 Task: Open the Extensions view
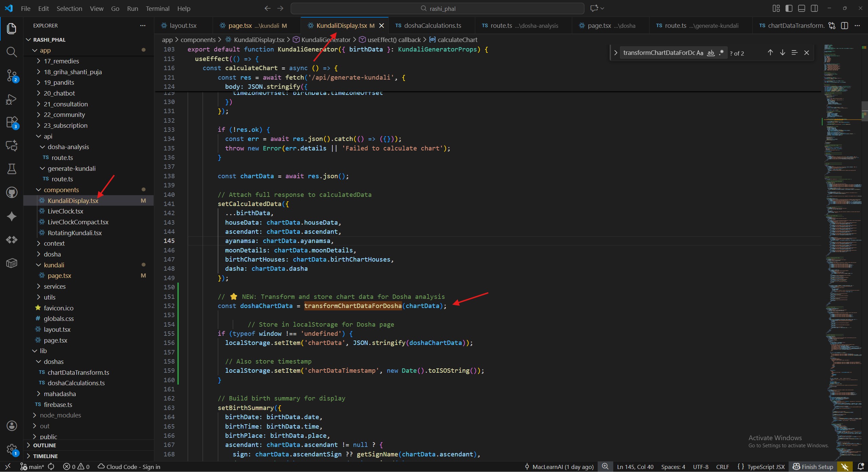pyautogui.click(x=12, y=122)
